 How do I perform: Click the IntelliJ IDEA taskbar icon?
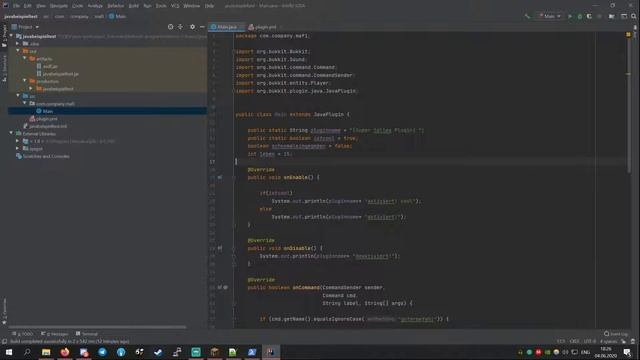[271, 352]
